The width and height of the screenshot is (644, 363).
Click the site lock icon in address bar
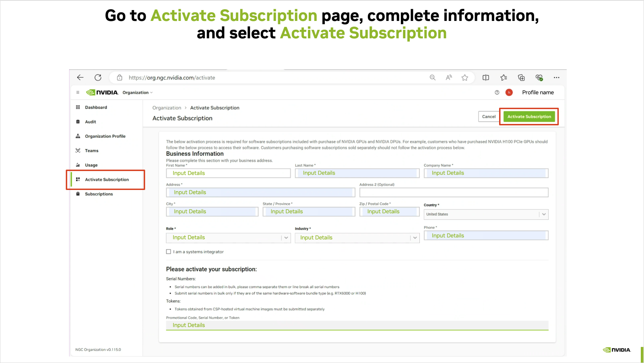[120, 78]
